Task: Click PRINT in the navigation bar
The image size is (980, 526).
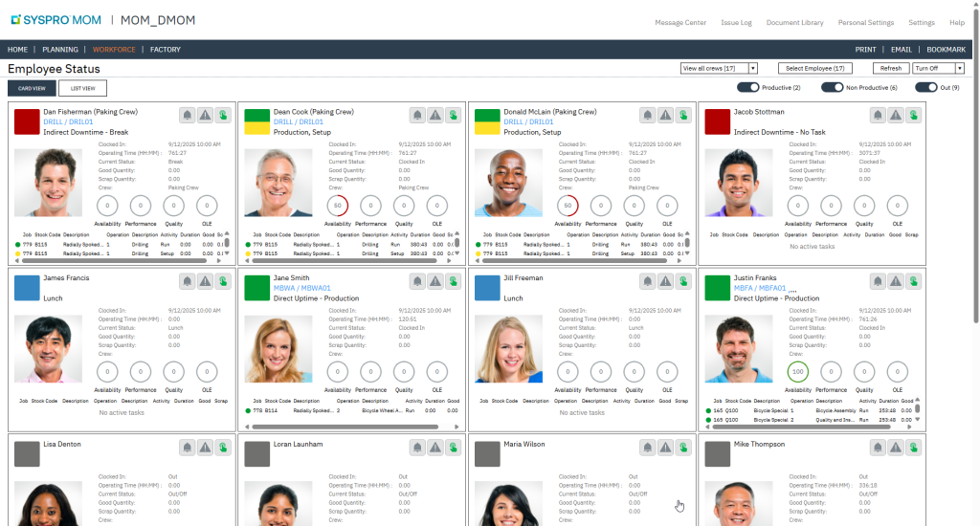Action: 865,50
